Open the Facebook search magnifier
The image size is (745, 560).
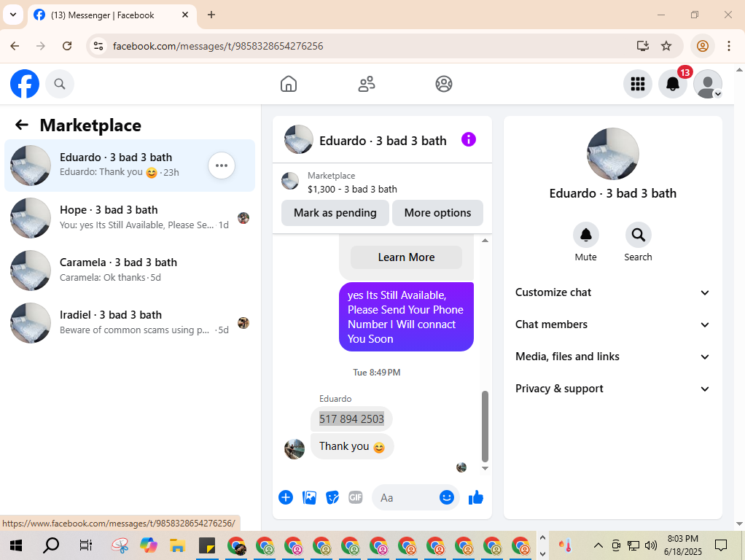point(59,84)
